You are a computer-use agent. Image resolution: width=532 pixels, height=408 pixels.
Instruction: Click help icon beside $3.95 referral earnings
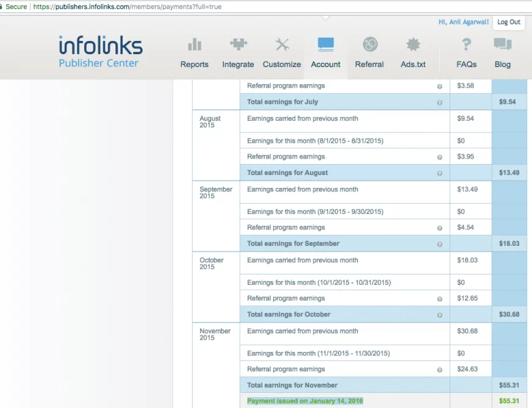[439, 157]
